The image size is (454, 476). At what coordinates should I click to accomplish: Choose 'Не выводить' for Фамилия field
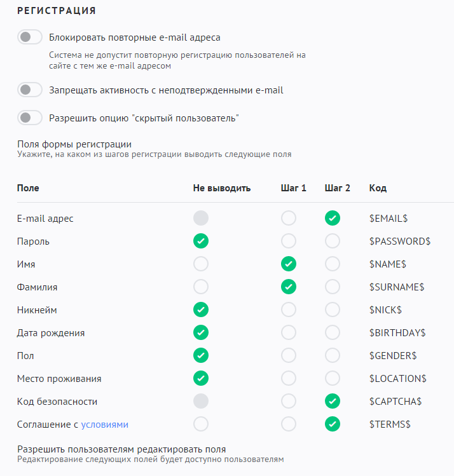tap(201, 287)
